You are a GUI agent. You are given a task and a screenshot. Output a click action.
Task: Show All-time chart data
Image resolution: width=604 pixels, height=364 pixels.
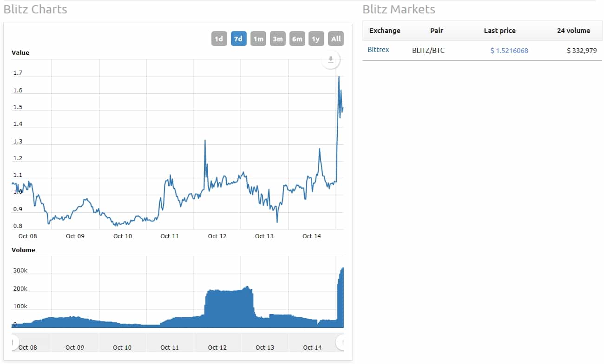click(336, 39)
